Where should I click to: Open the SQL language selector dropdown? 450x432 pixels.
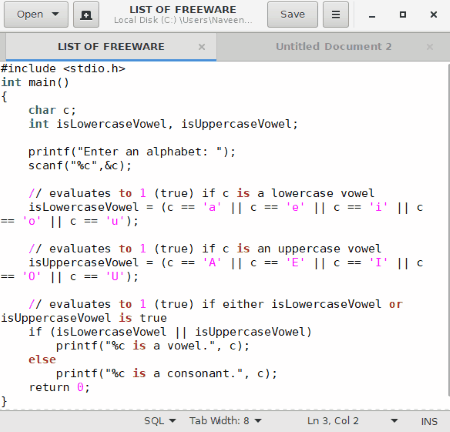click(x=160, y=421)
